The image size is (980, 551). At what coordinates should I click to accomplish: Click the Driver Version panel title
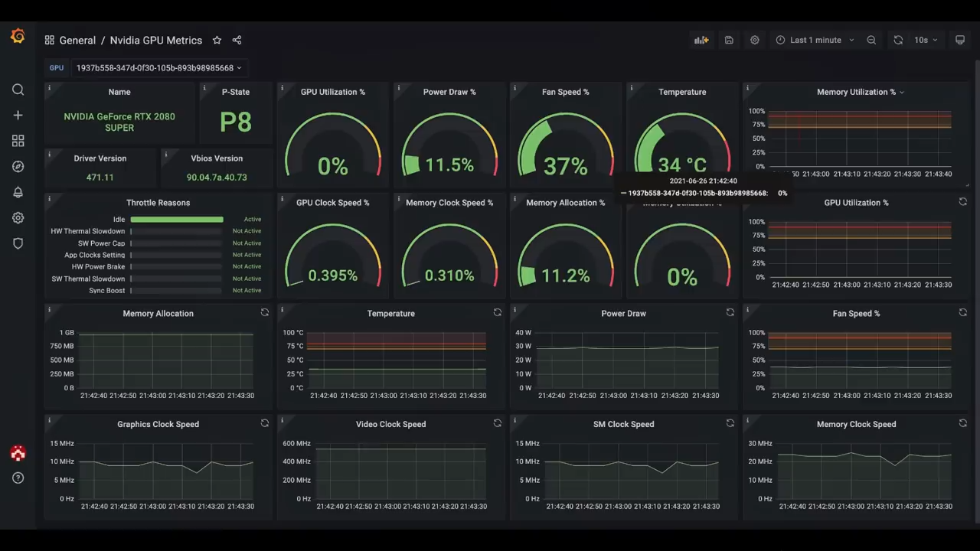(100, 158)
